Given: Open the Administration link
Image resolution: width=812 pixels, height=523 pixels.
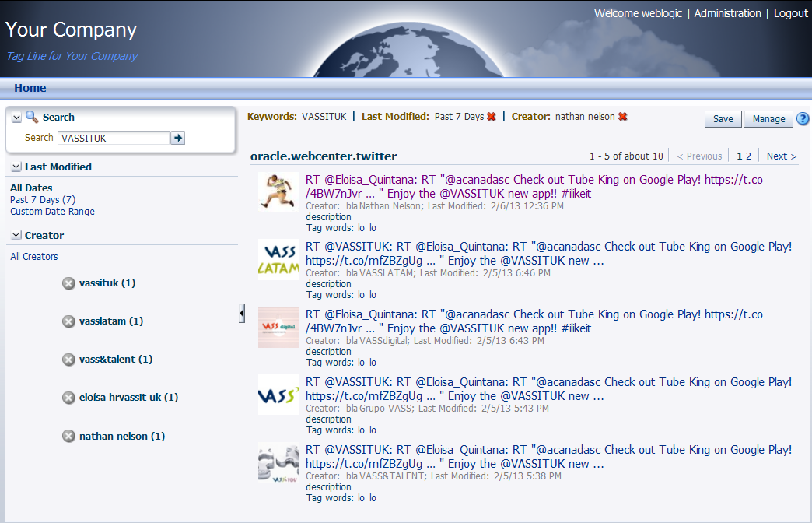Looking at the screenshot, I should pos(727,13).
